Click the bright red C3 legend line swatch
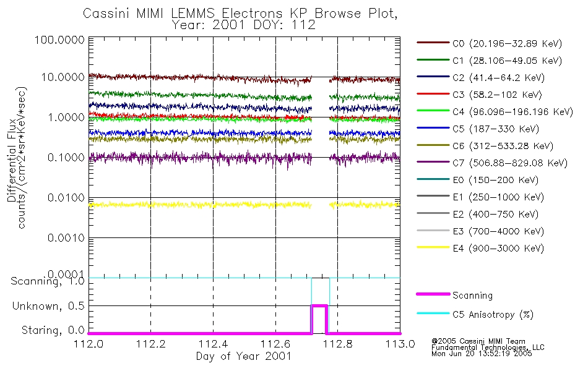The image size is (588, 371). tap(433, 94)
